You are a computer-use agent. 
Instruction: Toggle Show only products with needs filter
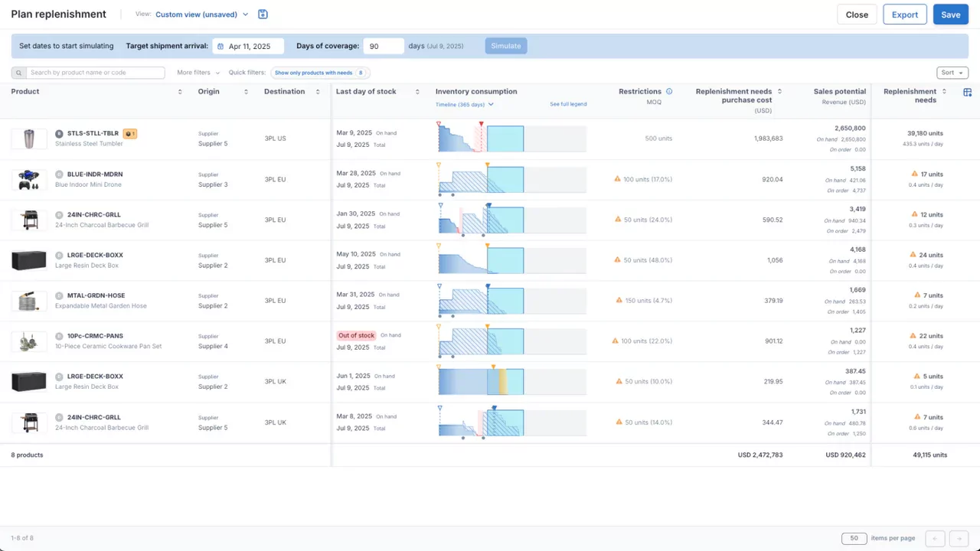point(321,73)
